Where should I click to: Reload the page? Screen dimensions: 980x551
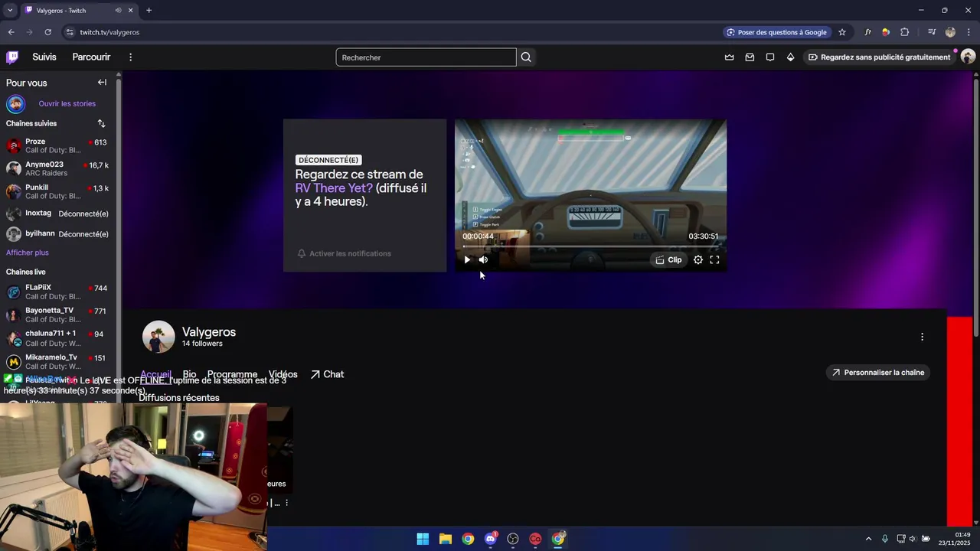click(x=47, y=32)
